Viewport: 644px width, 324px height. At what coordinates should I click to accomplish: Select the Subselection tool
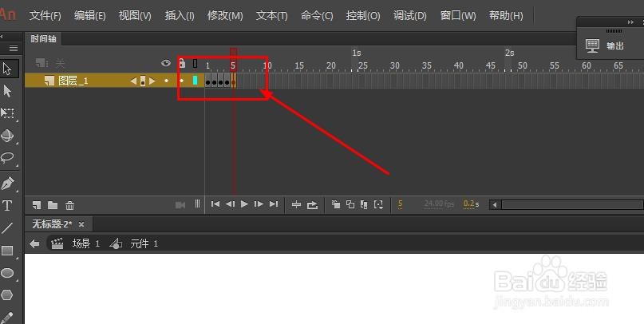[7, 91]
